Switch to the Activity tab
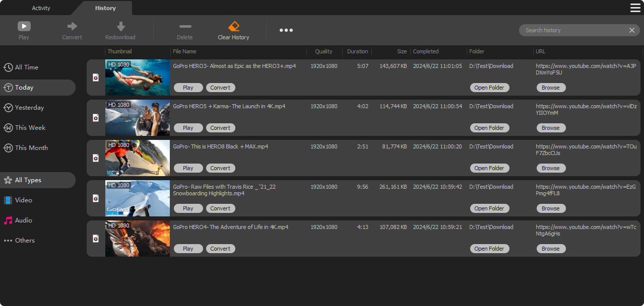The width and height of the screenshot is (644, 306). coord(41,8)
